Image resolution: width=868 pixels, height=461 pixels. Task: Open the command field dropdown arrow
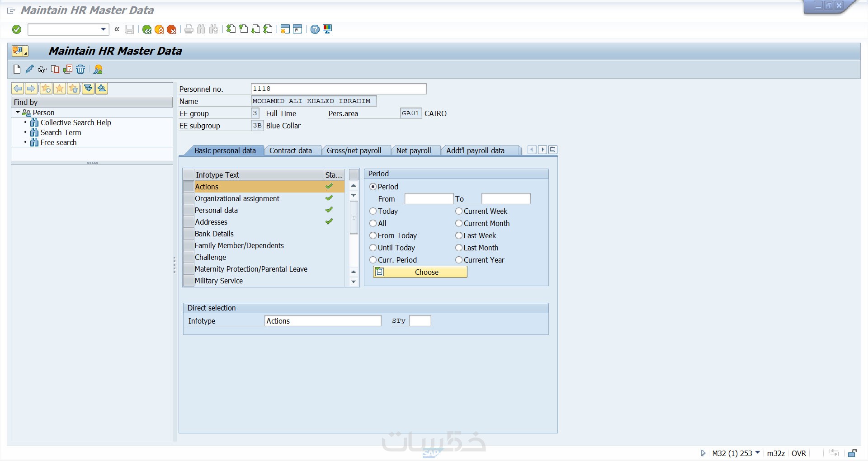(104, 29)
